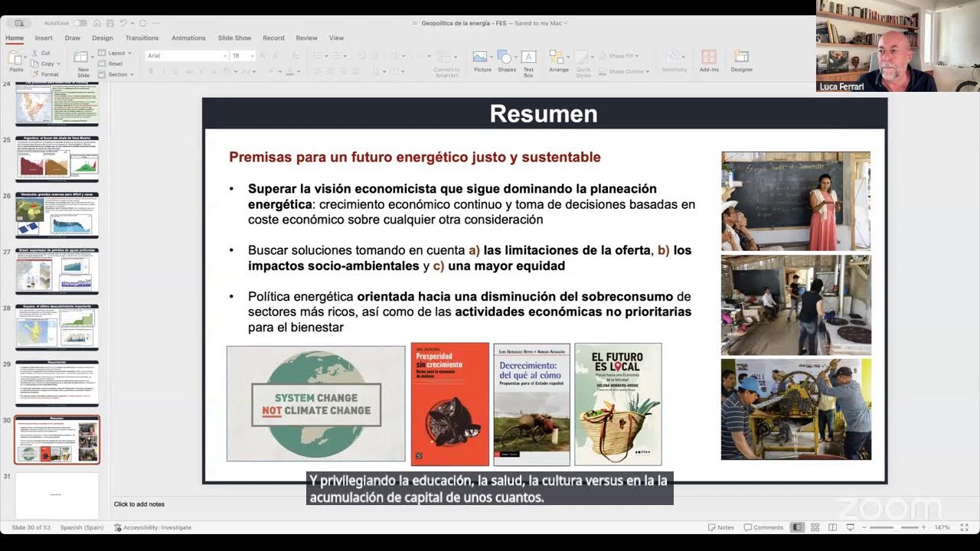Open the Review ribbon tab

click(x=306, y=37)
